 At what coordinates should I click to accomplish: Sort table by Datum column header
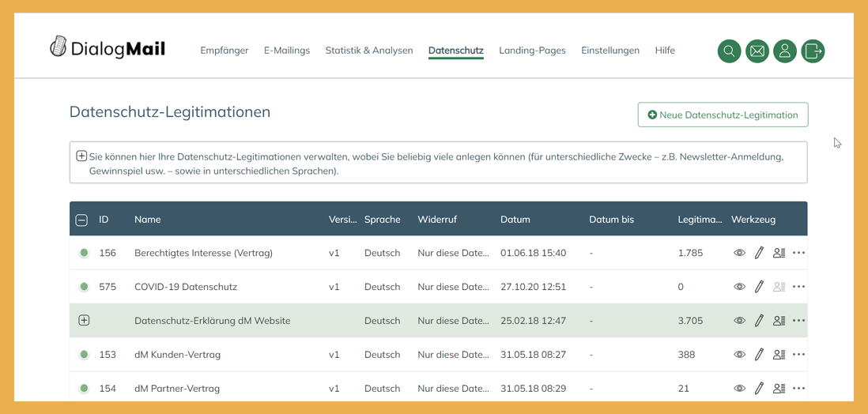pos(515,219)
